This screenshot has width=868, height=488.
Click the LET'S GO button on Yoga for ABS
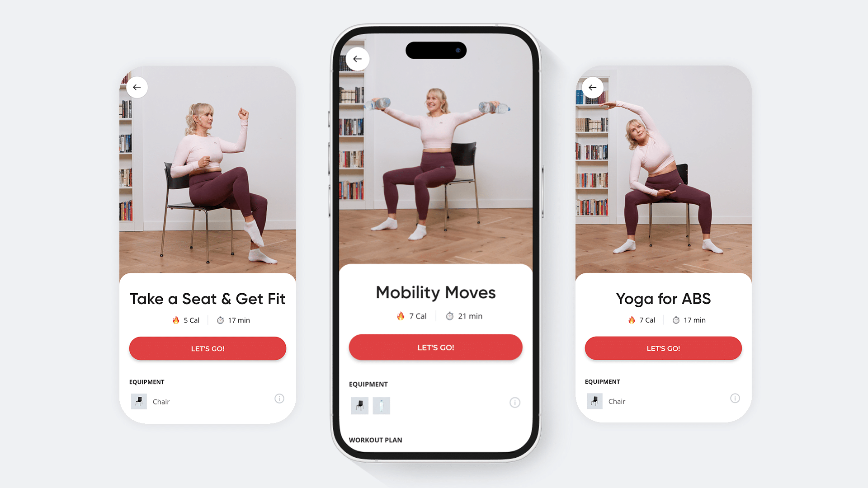663,348
